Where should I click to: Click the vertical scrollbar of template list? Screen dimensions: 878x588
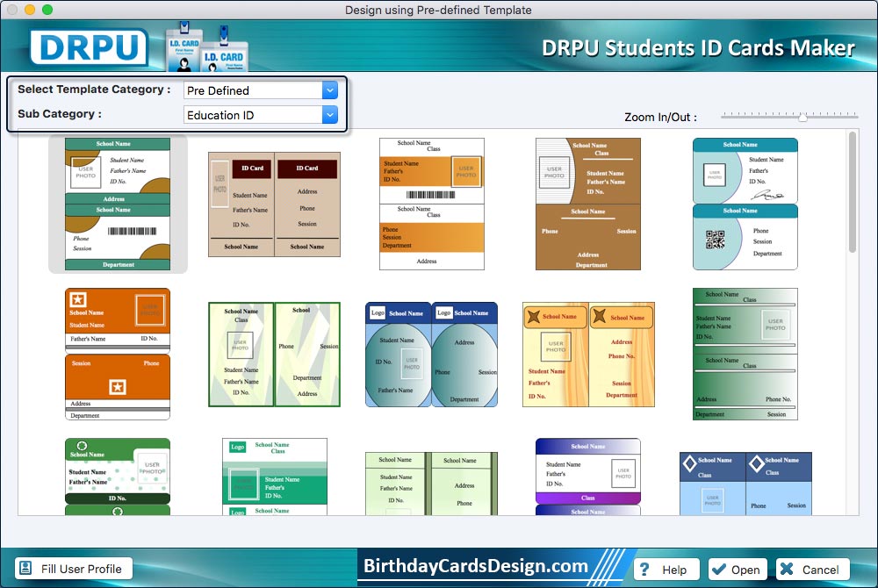[x=853, y=192]
